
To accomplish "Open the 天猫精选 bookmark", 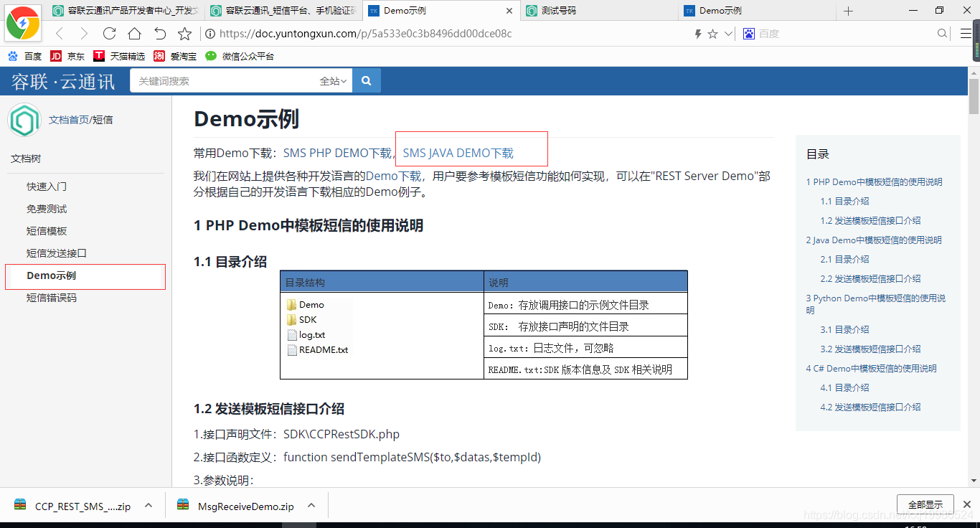I will click(119, 56).
